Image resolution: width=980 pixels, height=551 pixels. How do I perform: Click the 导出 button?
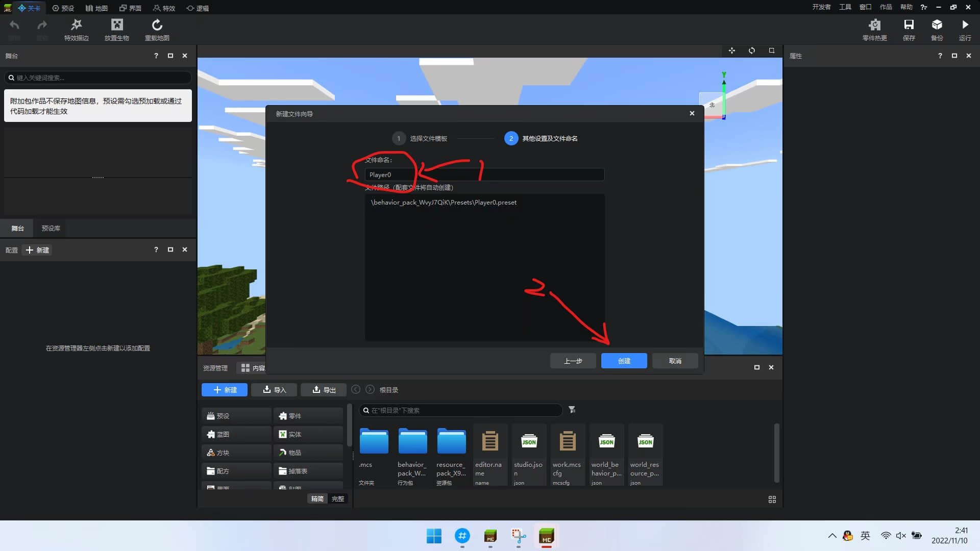(x=324, y=390)
